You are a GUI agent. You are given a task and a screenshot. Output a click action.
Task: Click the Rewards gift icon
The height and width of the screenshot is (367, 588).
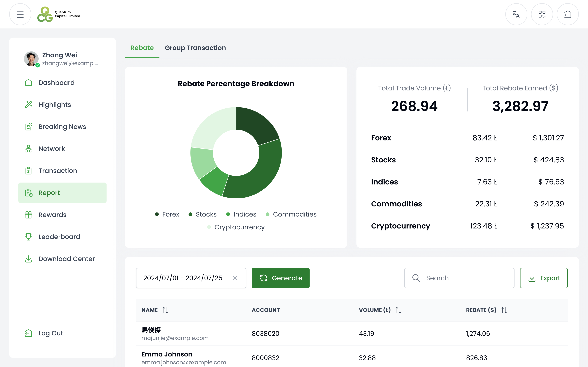click(28, 215)
